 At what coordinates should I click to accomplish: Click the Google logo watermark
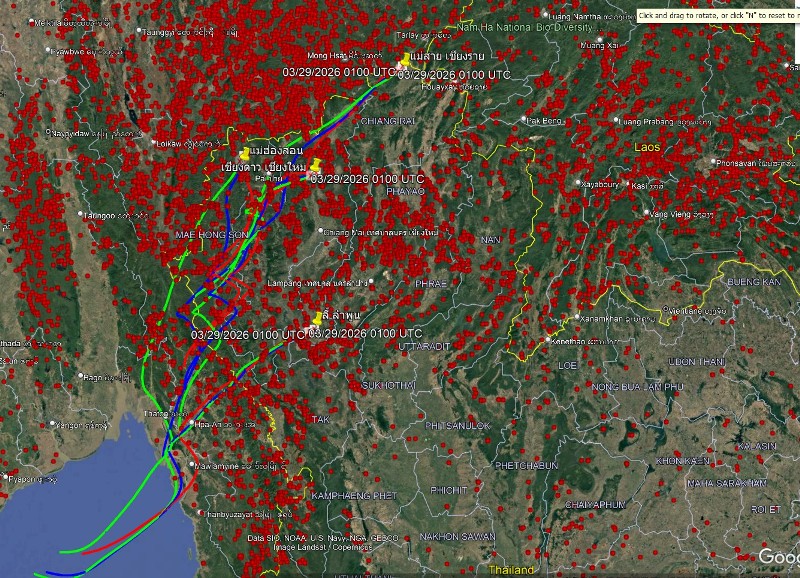pyautogui.click(x=778, y=556)
